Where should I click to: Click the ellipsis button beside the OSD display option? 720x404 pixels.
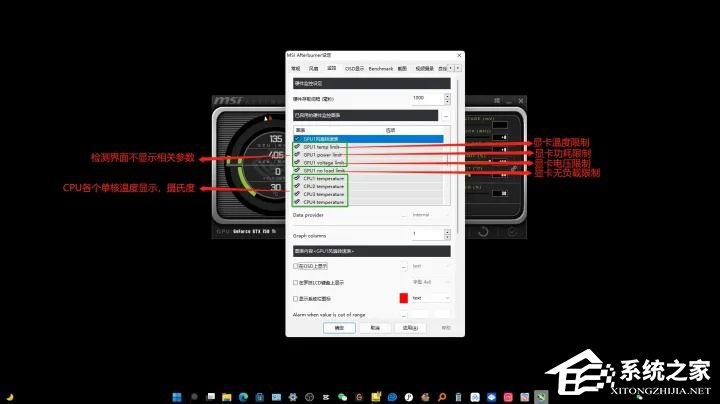404,266
